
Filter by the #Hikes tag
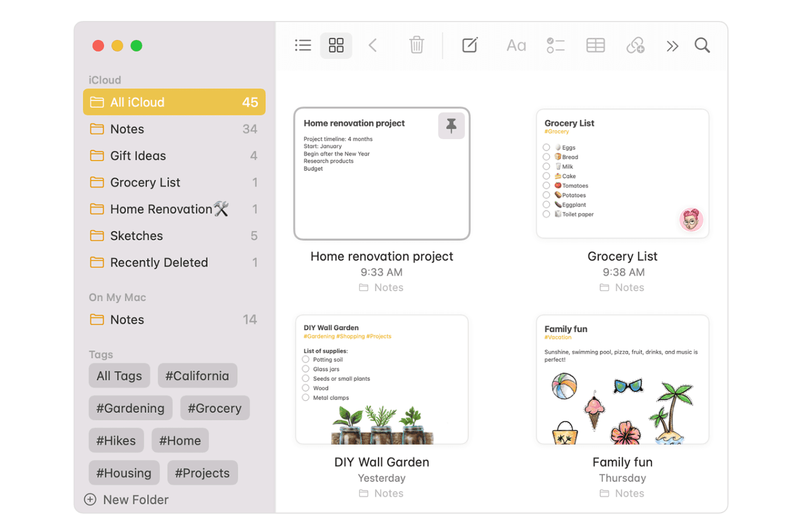pyautogui.click(x=116, y=440)
